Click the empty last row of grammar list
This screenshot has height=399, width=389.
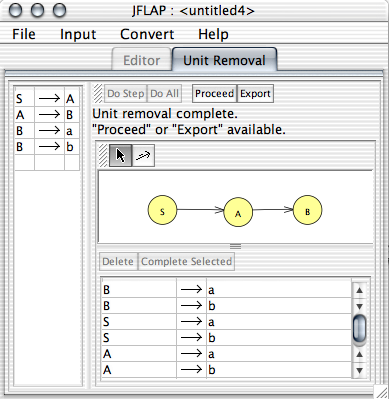(x=47, y=163)
